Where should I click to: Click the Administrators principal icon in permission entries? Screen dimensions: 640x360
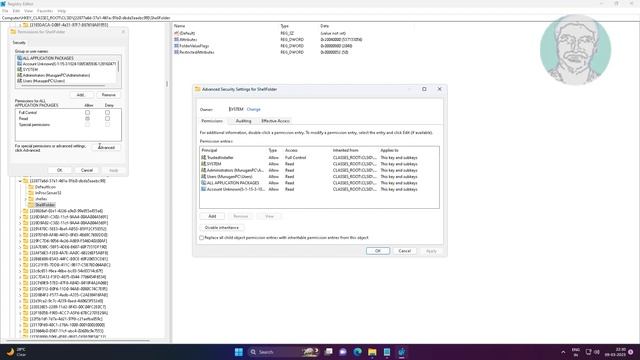point(204,170)
